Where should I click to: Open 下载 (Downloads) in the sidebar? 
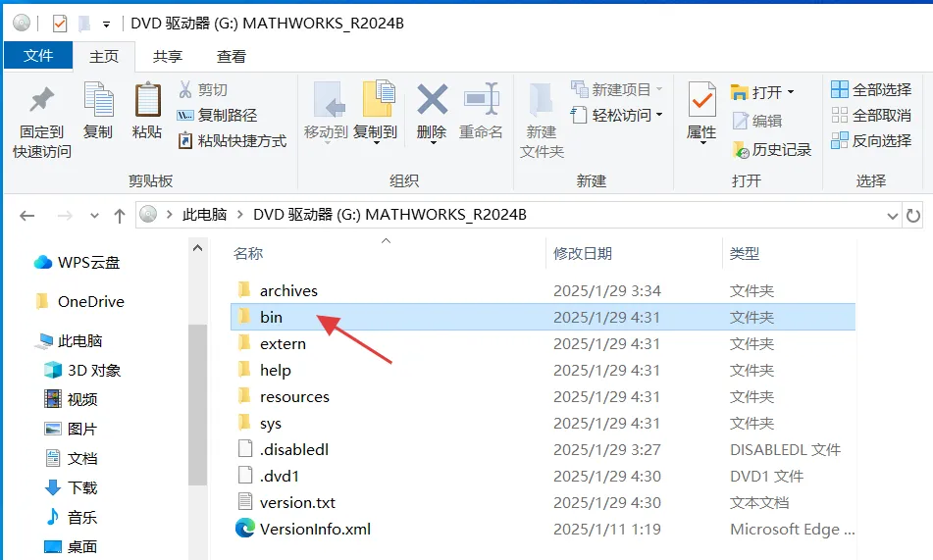71,487
